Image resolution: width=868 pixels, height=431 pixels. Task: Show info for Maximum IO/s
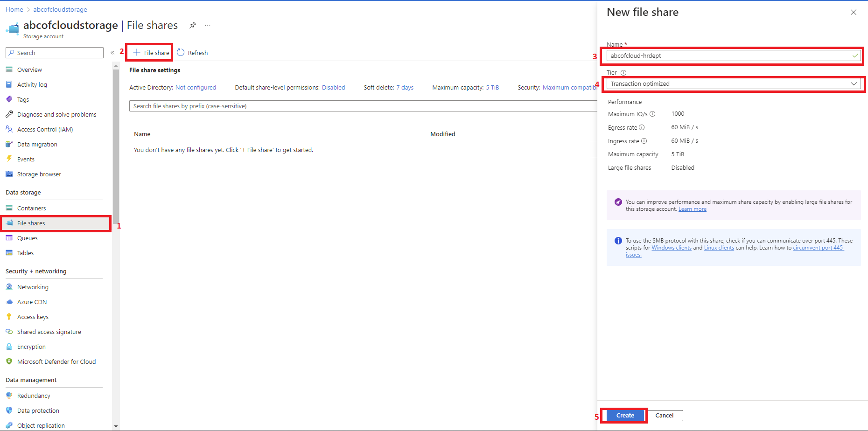[x=652, y=114]
